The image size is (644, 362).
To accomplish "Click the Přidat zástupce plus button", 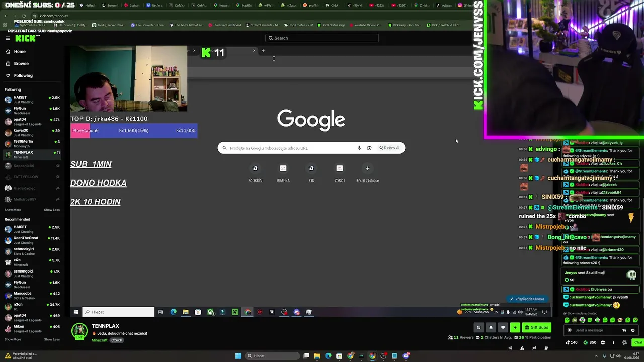I will click(x=368, y=168).
